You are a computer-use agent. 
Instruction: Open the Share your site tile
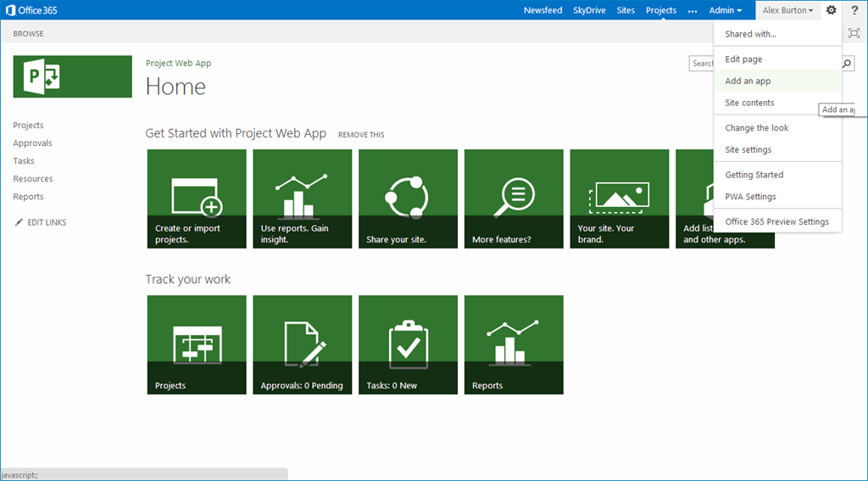click(408, 199)
